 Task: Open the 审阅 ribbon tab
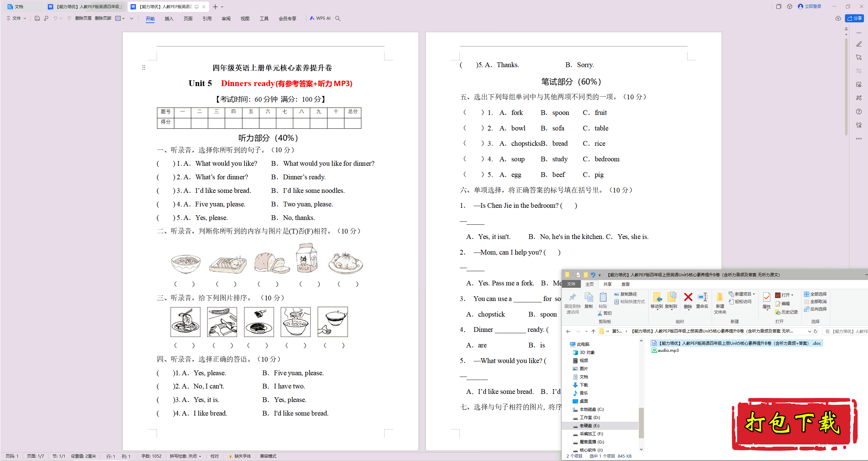pyautogui.click(x=226, y=19)
